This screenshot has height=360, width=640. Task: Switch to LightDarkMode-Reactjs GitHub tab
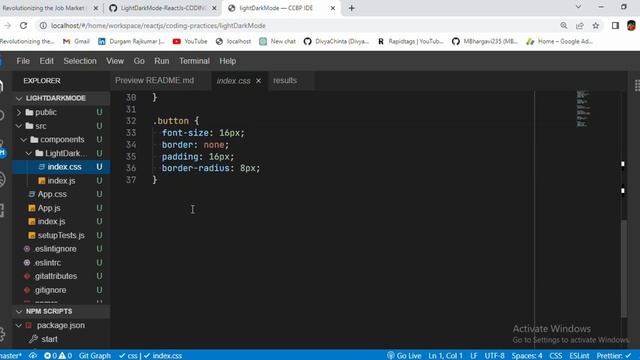pyautogui.click(x=162, y=8)
